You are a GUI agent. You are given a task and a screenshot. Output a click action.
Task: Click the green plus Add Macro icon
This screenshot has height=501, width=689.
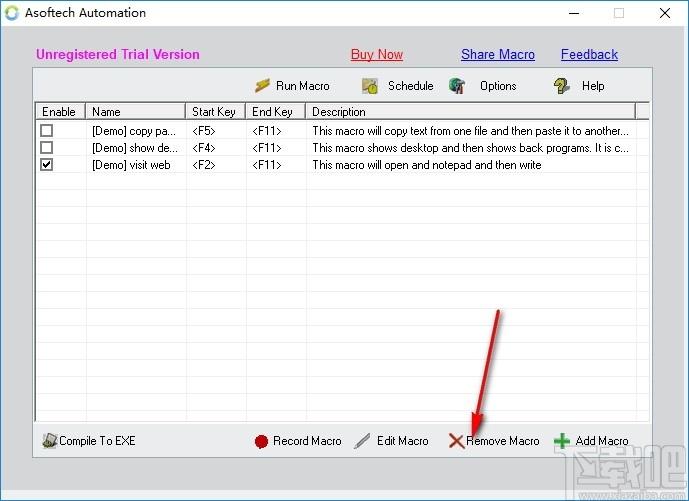(562, 441)
